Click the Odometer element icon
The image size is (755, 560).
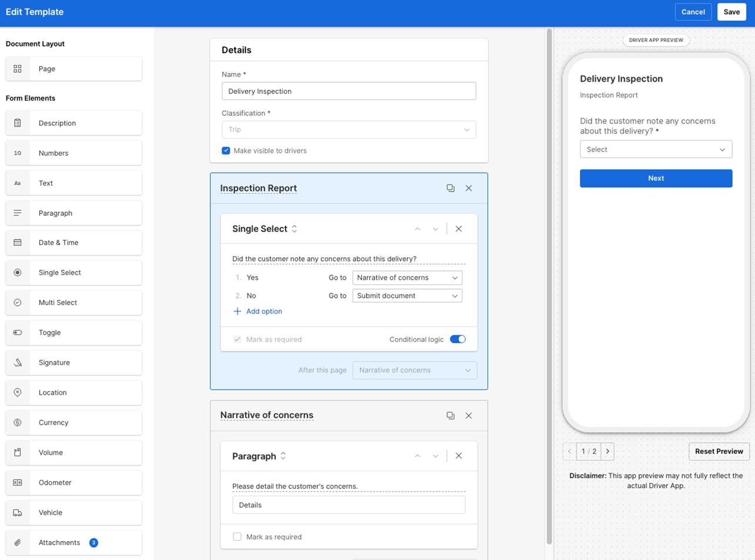tap(18, 482)
